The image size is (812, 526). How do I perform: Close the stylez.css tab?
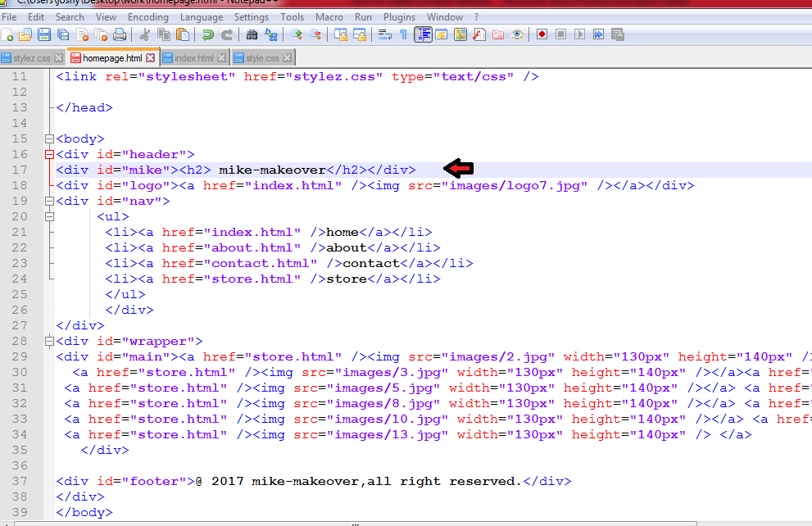click(x=58, y=58)
